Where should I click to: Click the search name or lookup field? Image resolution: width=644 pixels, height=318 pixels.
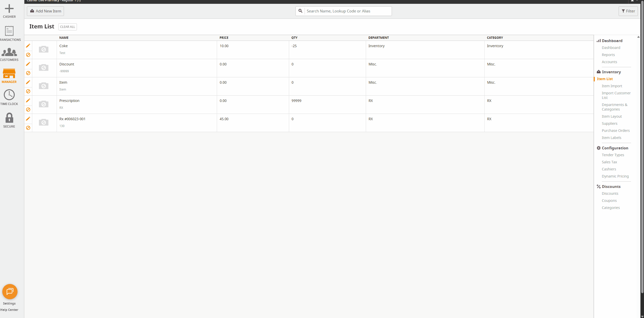(348, 11)
